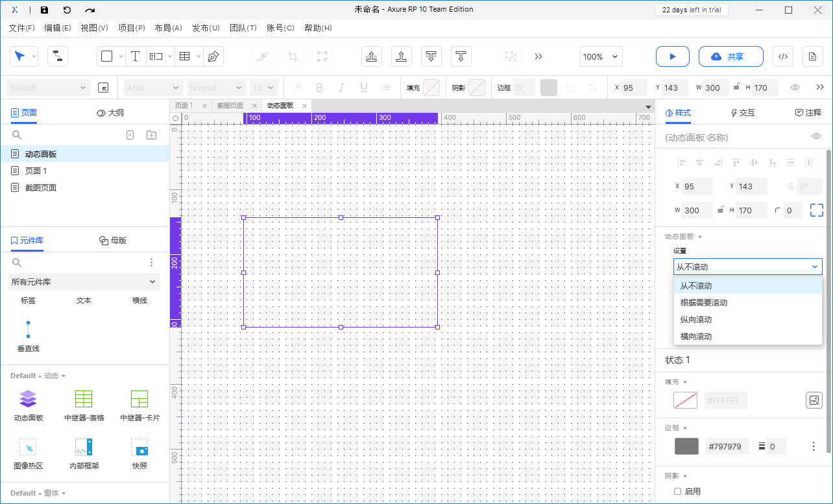Click the Undo arrow icon
The image size is (833, 504).
[67, 10]
